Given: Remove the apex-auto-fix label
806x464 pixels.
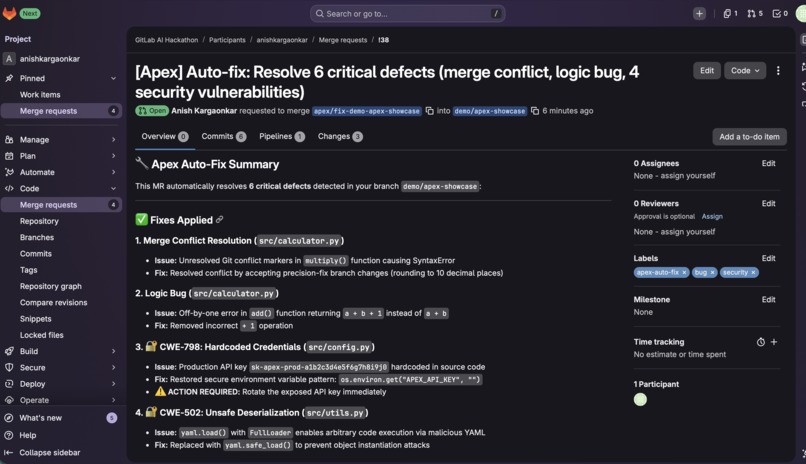Looking at the screenshot, I should click(684, 273).
